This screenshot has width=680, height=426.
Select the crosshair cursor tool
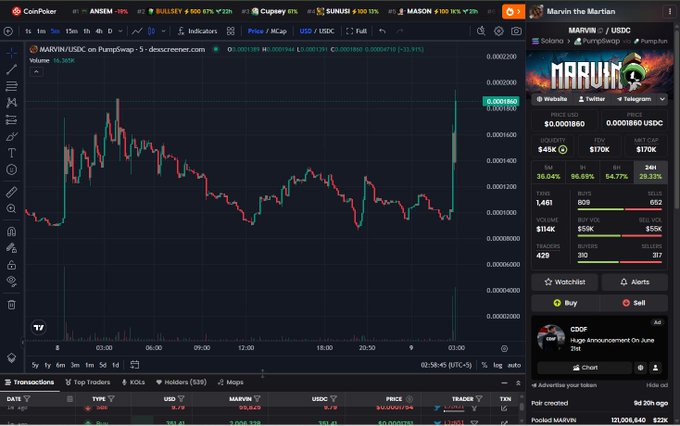(x=11, y=52)
